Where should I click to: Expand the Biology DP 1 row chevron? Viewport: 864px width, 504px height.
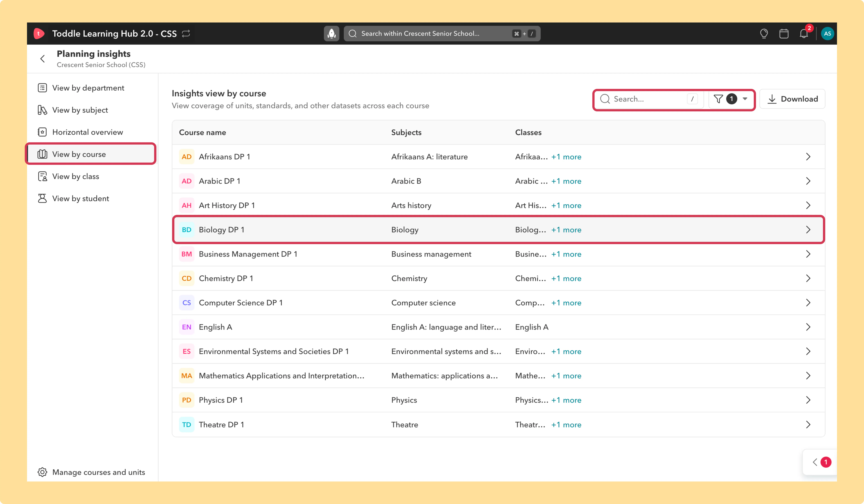pyautogui.click(x=808, y=230)
